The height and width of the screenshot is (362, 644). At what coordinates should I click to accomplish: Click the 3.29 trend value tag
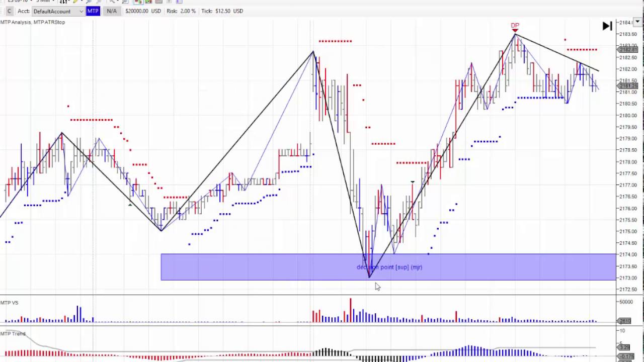tap(624, 347)
